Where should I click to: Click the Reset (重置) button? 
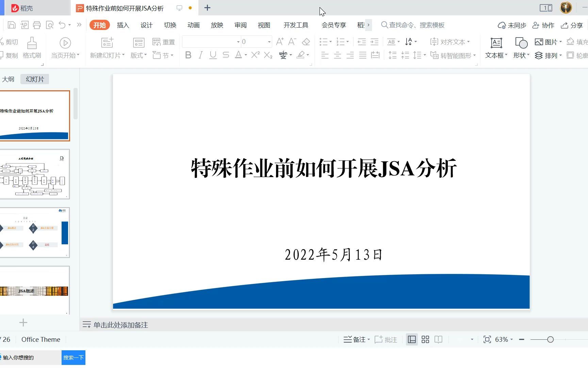tap(164, 42)
